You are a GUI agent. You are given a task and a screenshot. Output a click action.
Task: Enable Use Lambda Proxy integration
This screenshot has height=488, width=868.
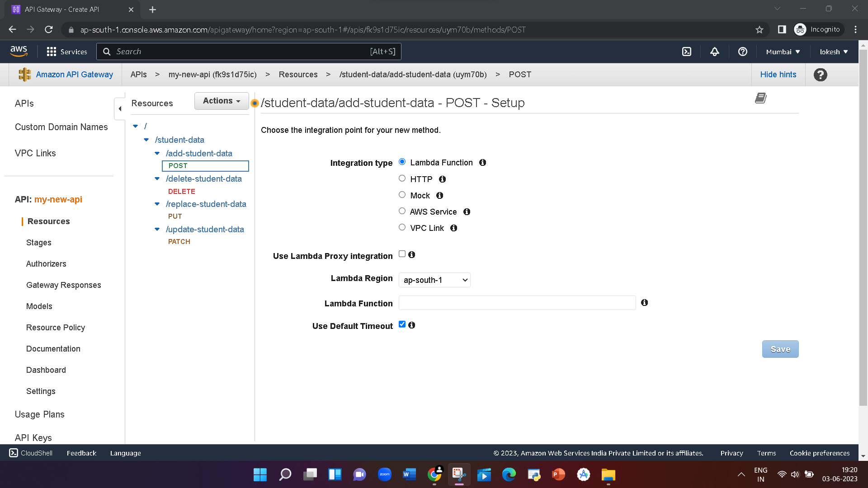pos(401,254)
